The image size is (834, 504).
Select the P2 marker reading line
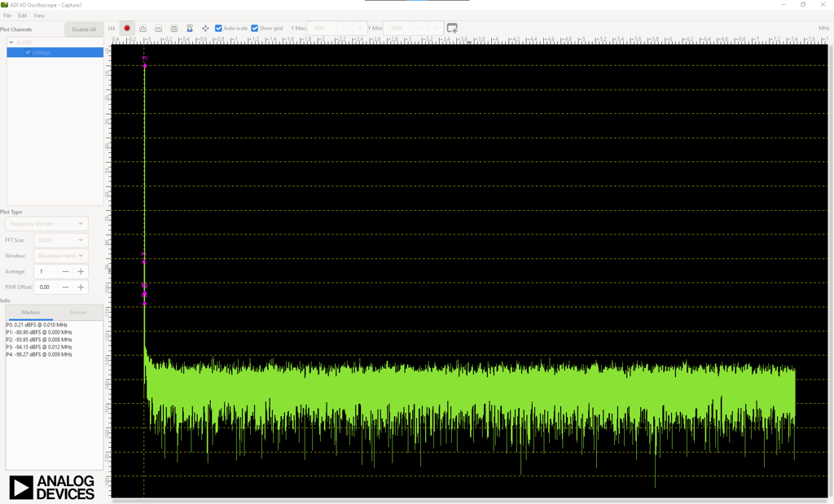tap(39, 340)
